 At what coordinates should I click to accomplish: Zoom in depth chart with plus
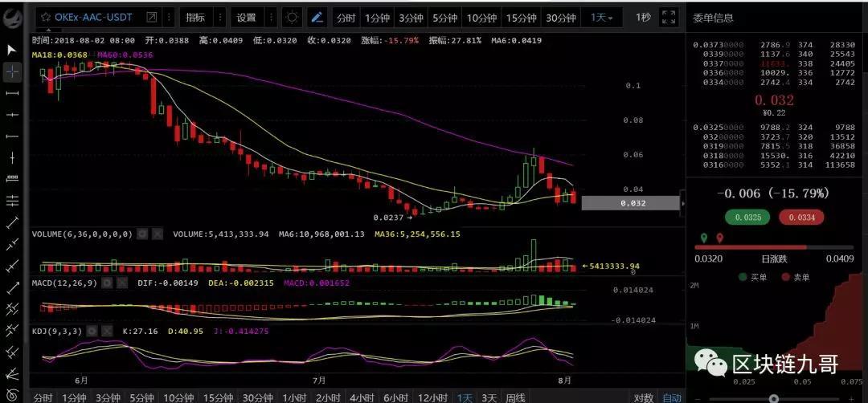(x=851, y=398)
